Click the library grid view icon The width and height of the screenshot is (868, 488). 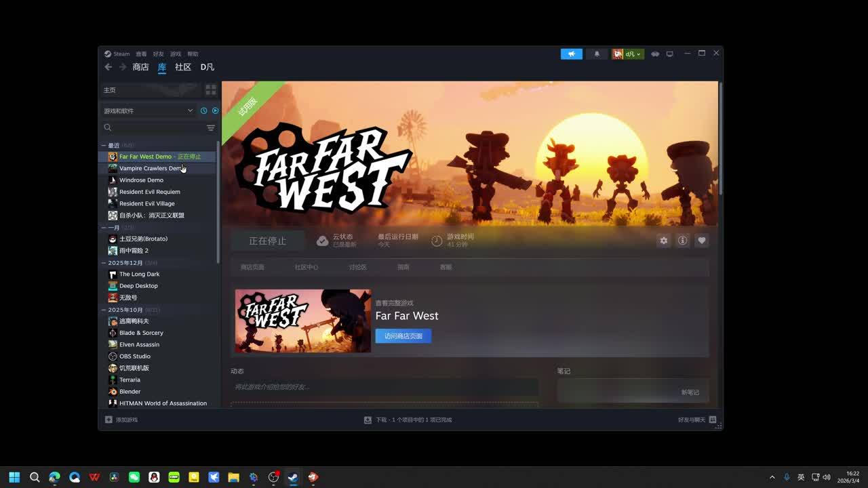point(211,89)
